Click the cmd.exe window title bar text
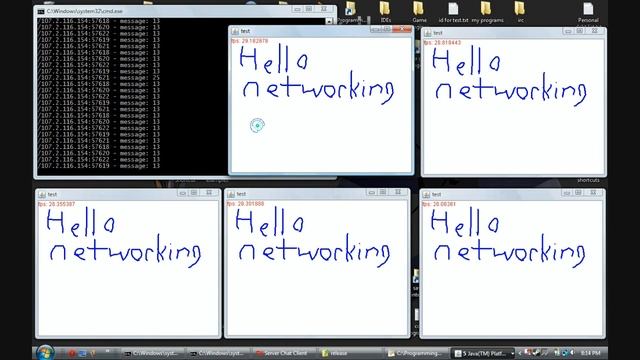This screenshot has height=360, width=640. coord(84,11)
